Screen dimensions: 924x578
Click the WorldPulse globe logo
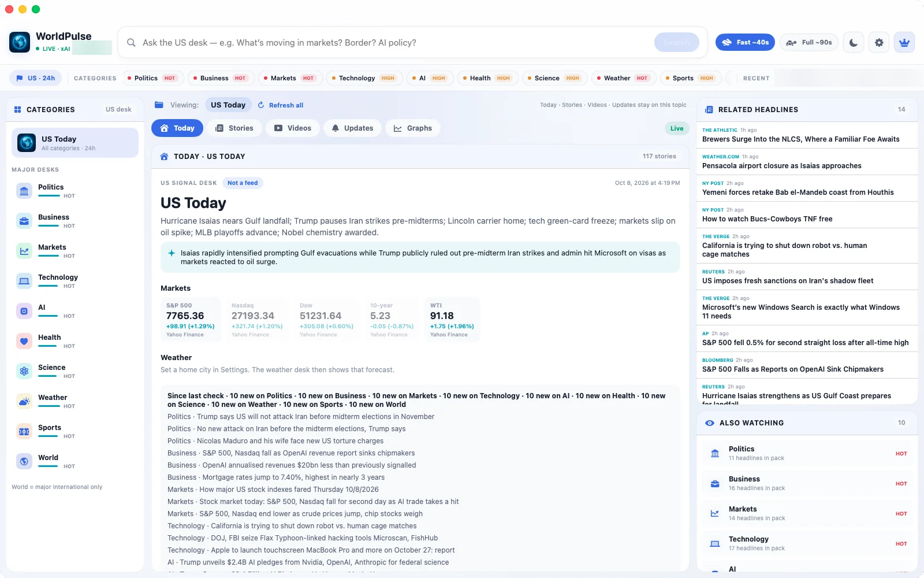coord(20,42)
